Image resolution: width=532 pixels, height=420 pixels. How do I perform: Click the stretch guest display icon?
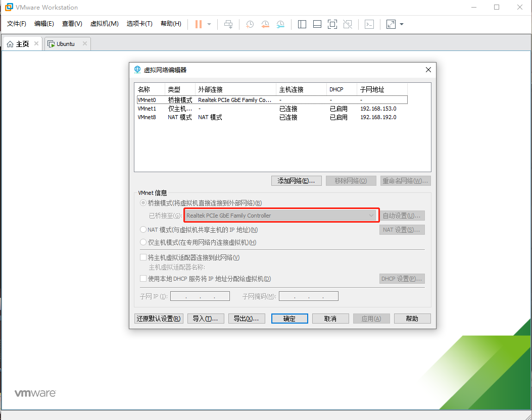(x=391, y=24)
